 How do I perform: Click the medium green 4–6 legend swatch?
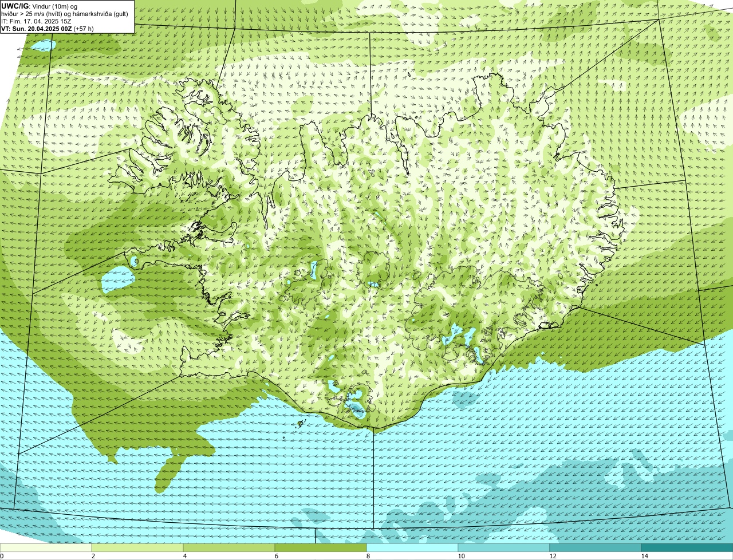[229, 547]
